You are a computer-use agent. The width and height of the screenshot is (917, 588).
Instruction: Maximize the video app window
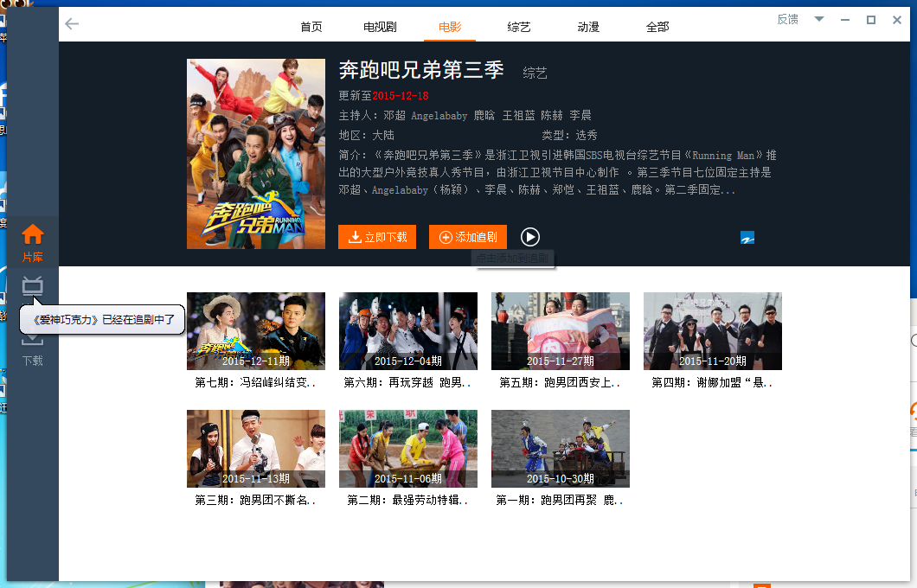[871, 20]
